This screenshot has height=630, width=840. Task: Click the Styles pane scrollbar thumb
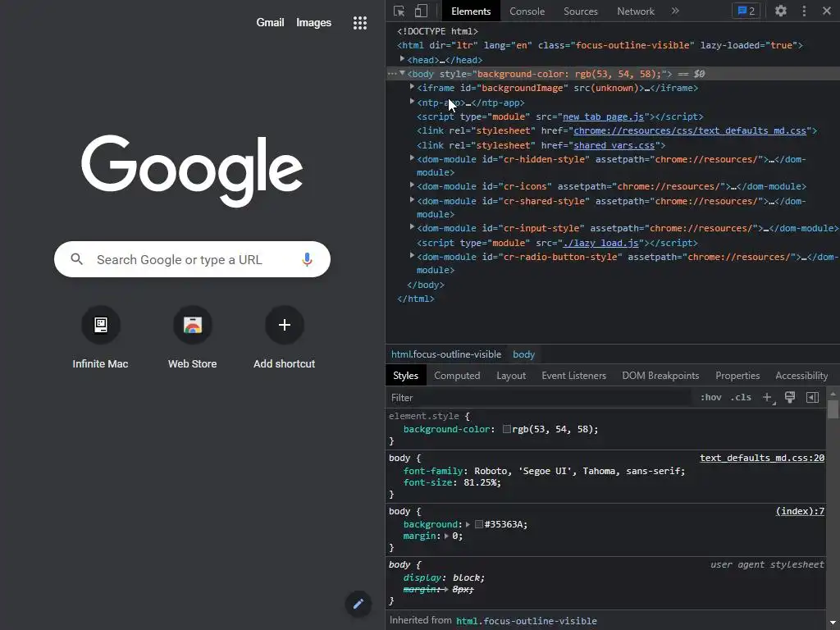coord(833,409)
